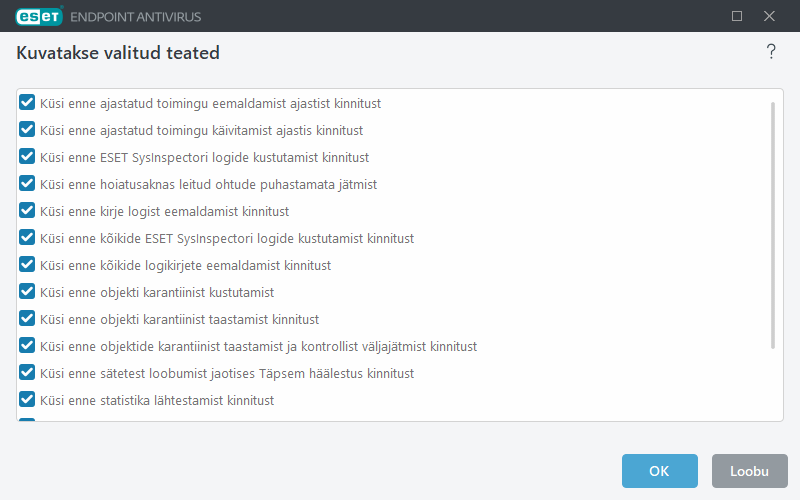This screenshot has height=500, width=800.
Task: Confirm settings with the OK button
Action: point(659,471)
